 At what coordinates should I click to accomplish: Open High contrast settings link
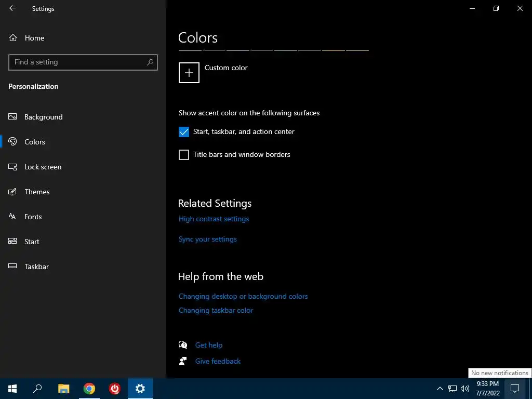(214, 219)
